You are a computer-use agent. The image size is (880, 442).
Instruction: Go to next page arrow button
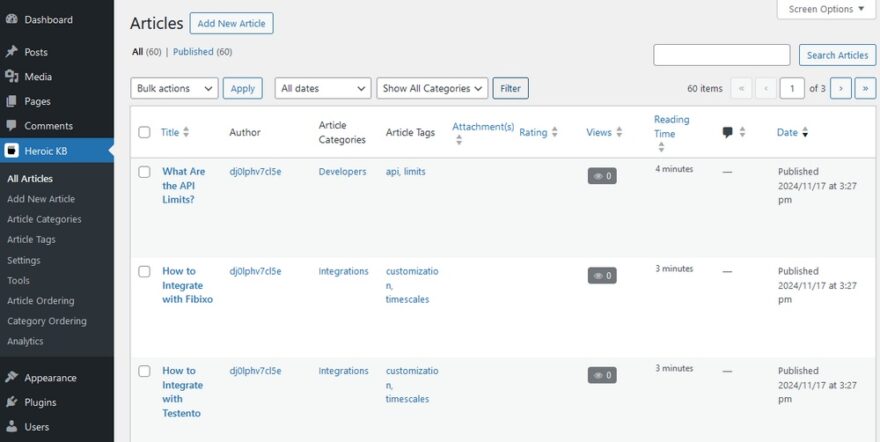coord(841,88)
